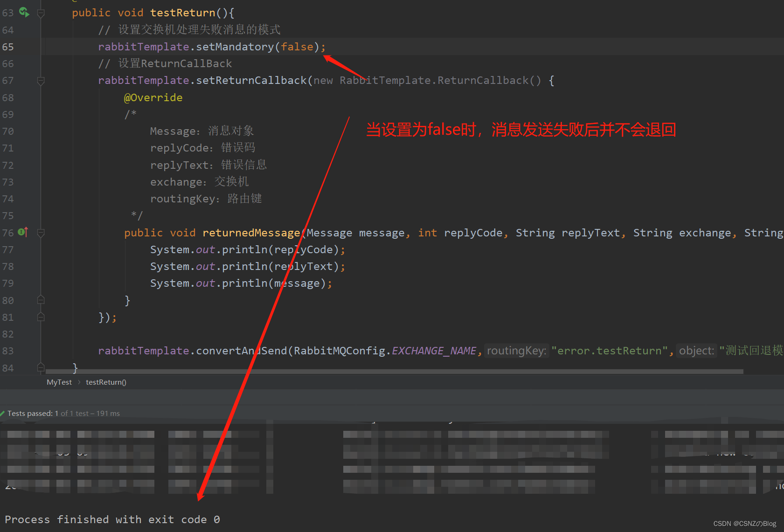
Task: Click the 'Tests passed: 1' status text
Action: [x=33, y=413]
